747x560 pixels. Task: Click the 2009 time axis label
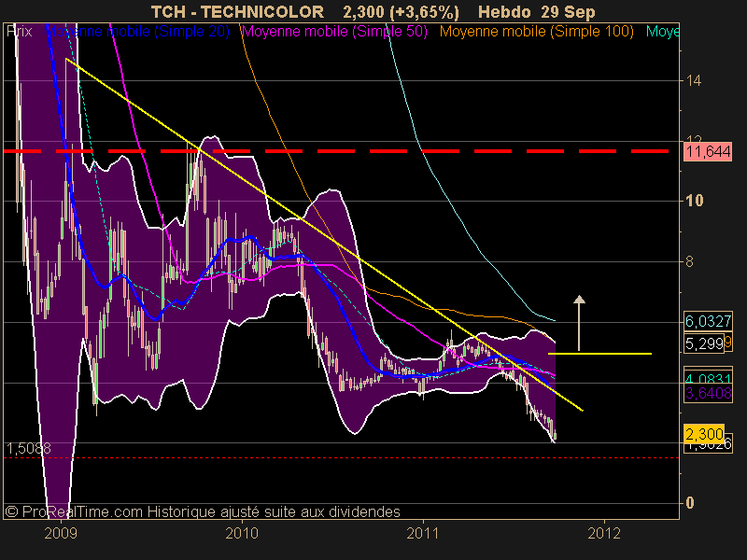tap(61, 533)
